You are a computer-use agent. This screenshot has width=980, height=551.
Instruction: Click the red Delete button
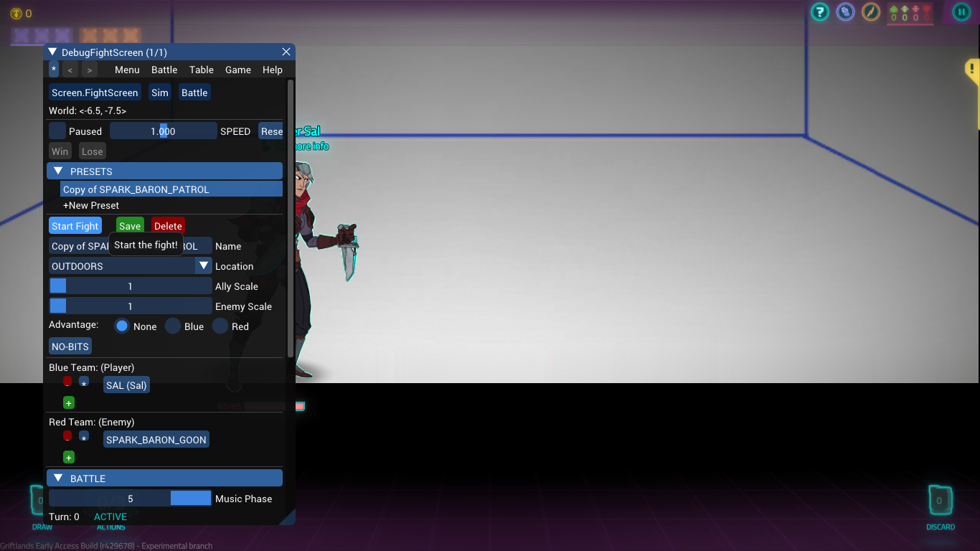point(168,226)
